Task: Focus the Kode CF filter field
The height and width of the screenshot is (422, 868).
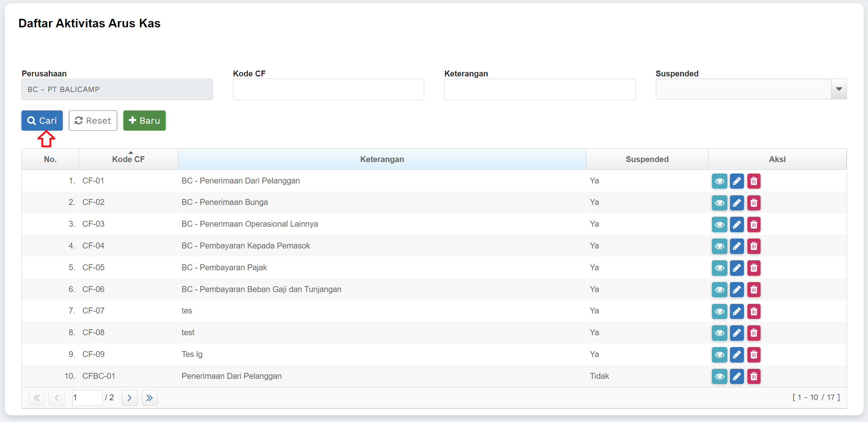Action: pyautogui.click(x=328, y=89)
